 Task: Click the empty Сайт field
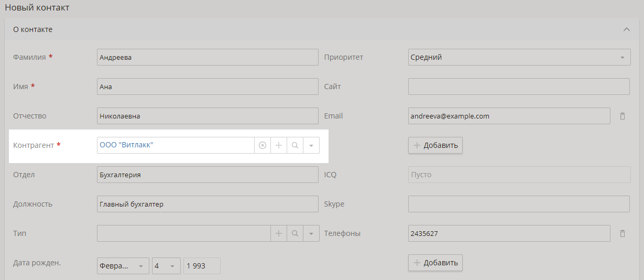(519, 87)
